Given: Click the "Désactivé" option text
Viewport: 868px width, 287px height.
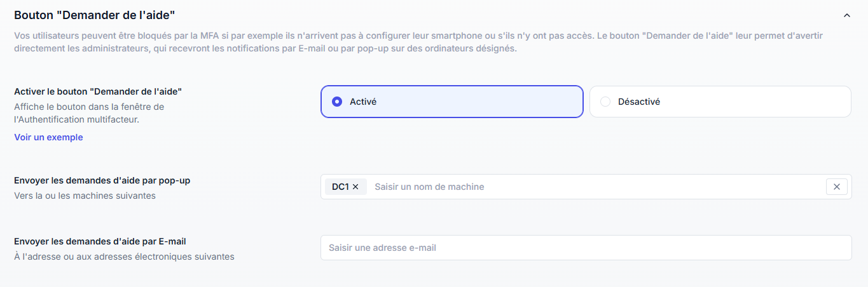Looking at the screenshot, I should (x=639, y=102).
